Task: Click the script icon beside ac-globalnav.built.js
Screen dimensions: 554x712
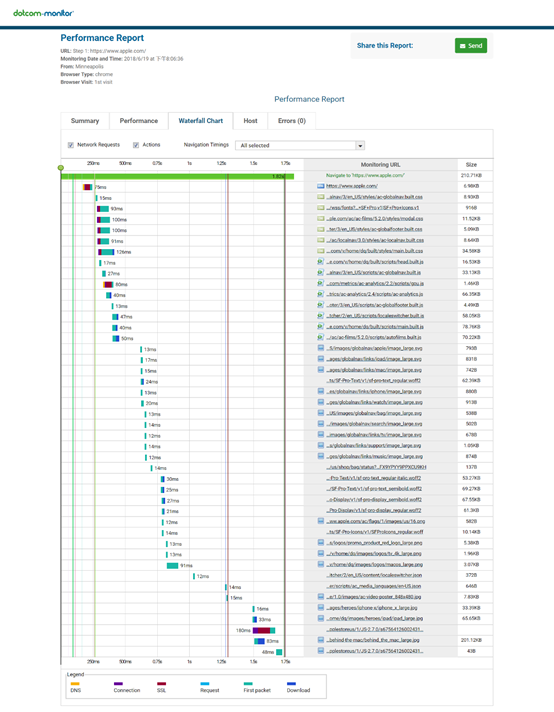Action: click(x=321, y=272)
